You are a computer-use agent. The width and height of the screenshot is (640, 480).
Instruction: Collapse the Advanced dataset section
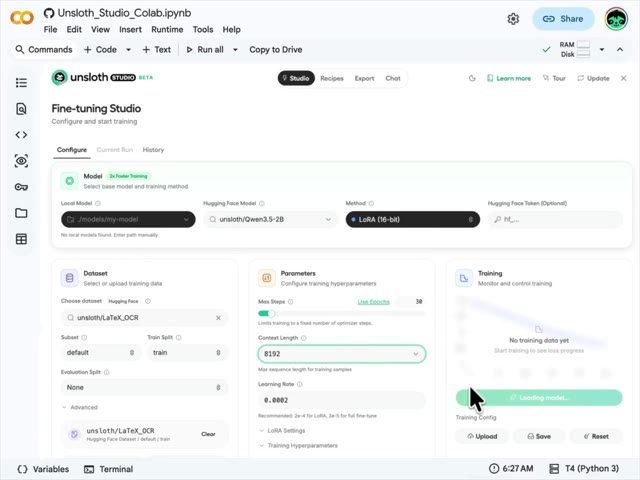(80, 407)
